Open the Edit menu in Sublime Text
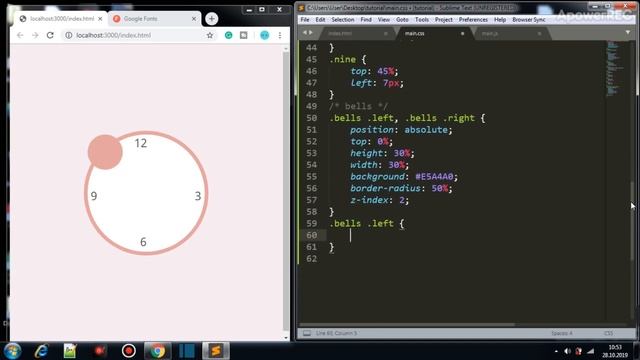The height and width of the screenshot is (360, 640). [x=320, y=20]
